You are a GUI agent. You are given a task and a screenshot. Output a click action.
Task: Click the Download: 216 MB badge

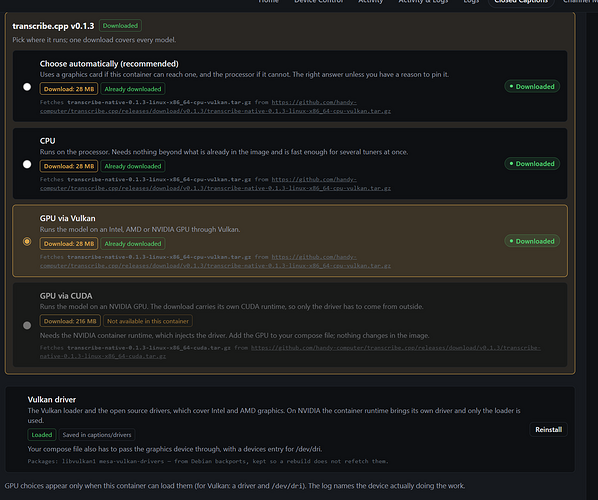(x=70, y=321)
